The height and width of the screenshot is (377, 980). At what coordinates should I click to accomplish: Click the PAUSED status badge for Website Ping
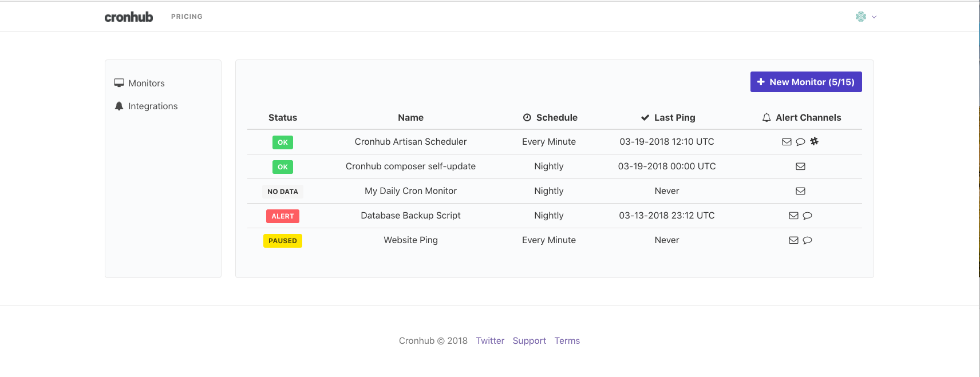point(283,241)
